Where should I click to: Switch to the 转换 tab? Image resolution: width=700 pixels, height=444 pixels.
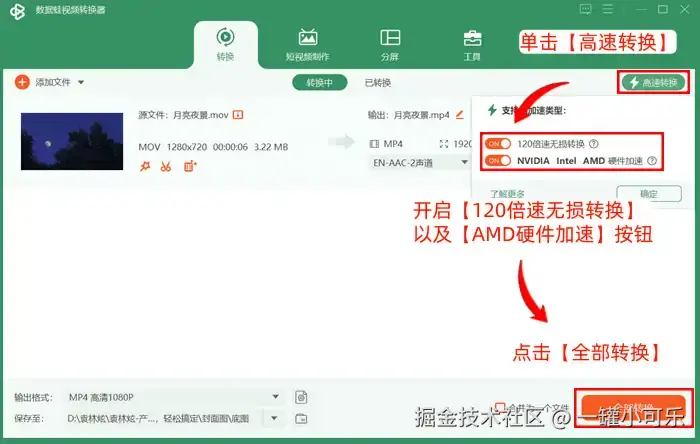pyautogui.click(x=225, y=44)
